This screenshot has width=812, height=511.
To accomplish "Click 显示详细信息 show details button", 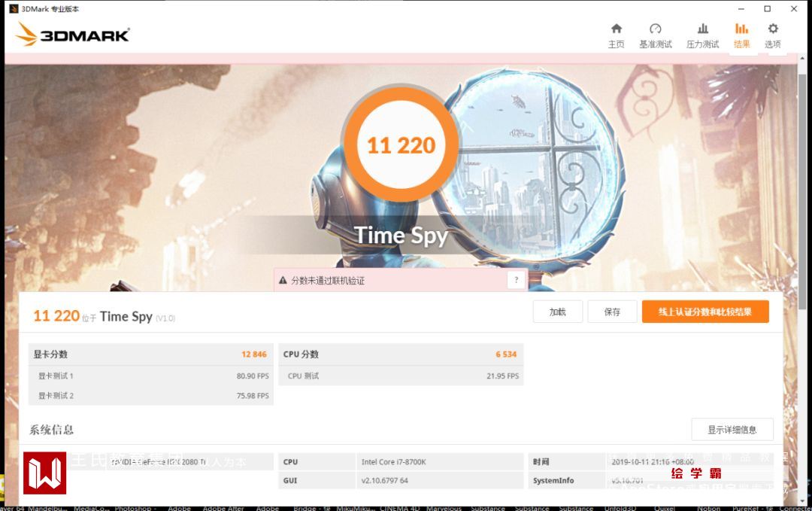I will [x=732, y=430].
